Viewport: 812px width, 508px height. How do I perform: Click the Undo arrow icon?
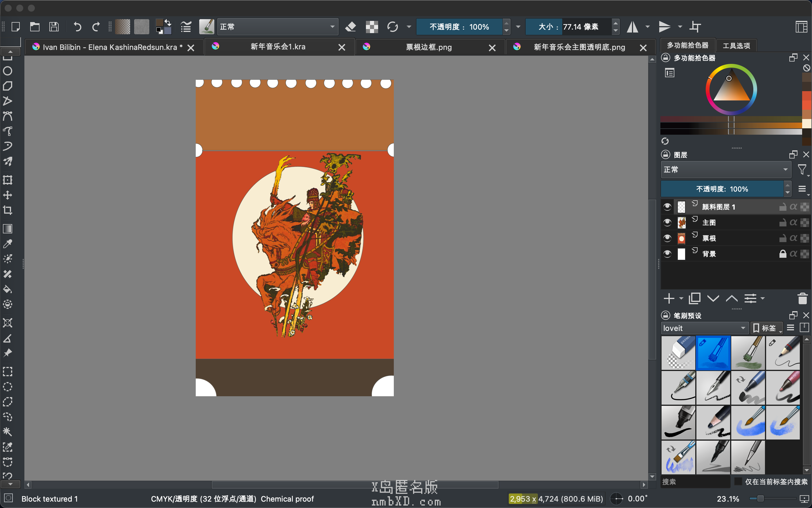pos(77,26)
